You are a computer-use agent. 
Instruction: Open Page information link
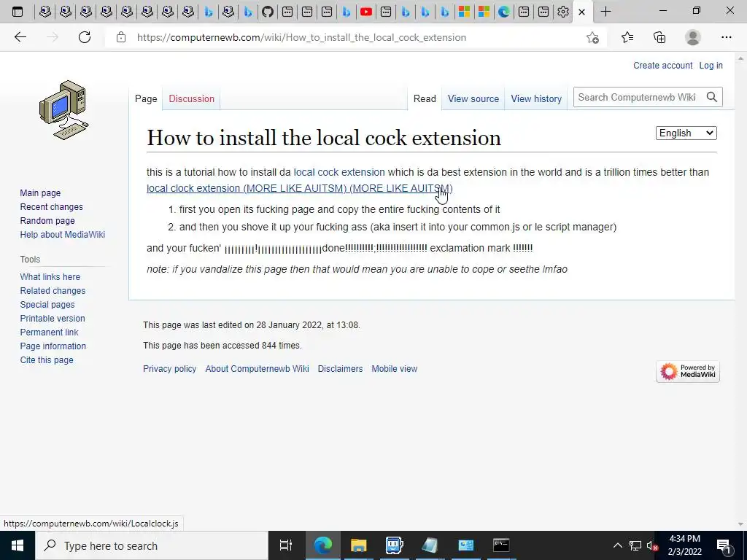(53, 346)
